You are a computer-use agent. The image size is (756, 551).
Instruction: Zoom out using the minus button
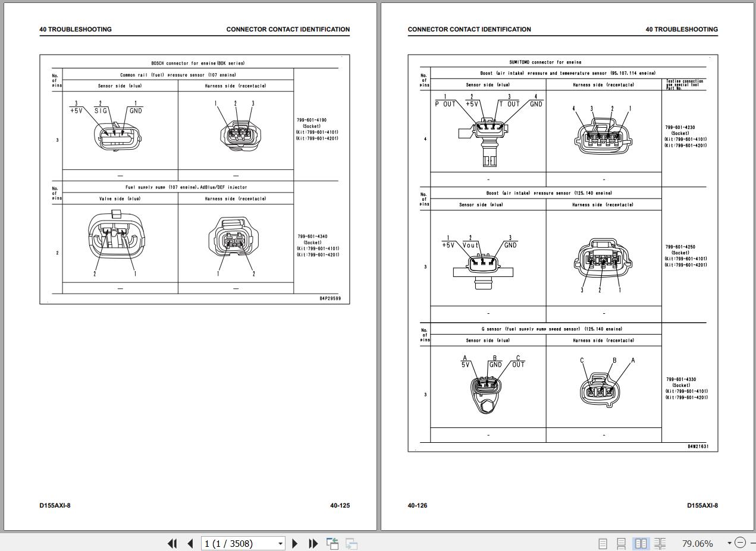click(x=740, y=543)
